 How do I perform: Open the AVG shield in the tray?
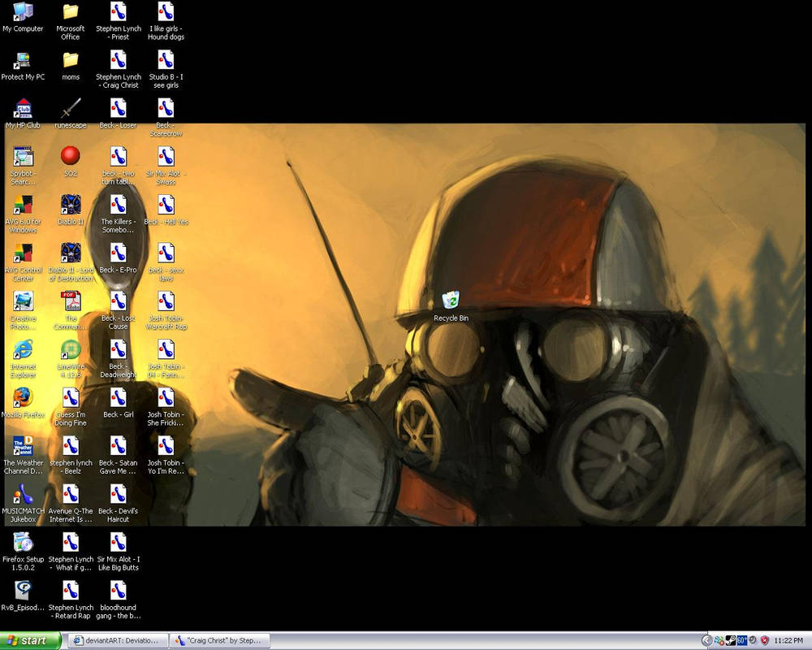[764, 640]
